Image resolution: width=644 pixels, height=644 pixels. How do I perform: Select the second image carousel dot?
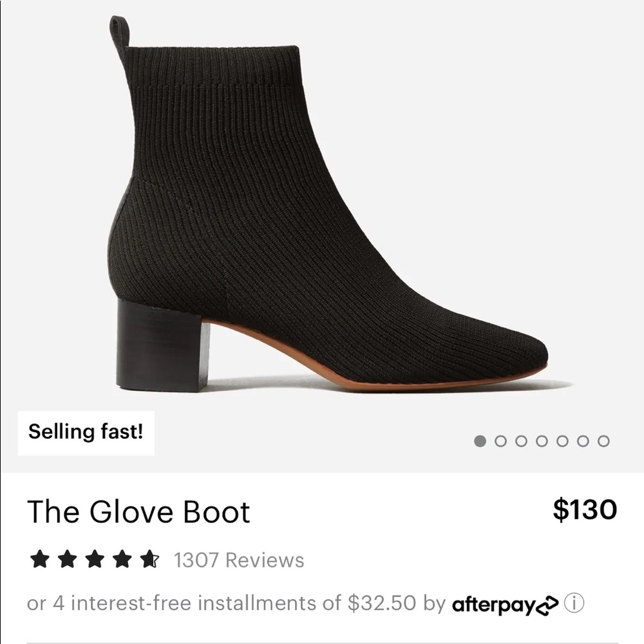coord(500,439)
